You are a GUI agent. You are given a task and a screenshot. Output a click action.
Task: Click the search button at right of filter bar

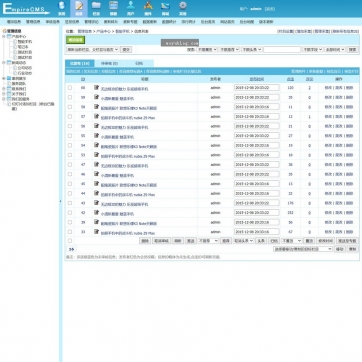[x=353, y=49]
